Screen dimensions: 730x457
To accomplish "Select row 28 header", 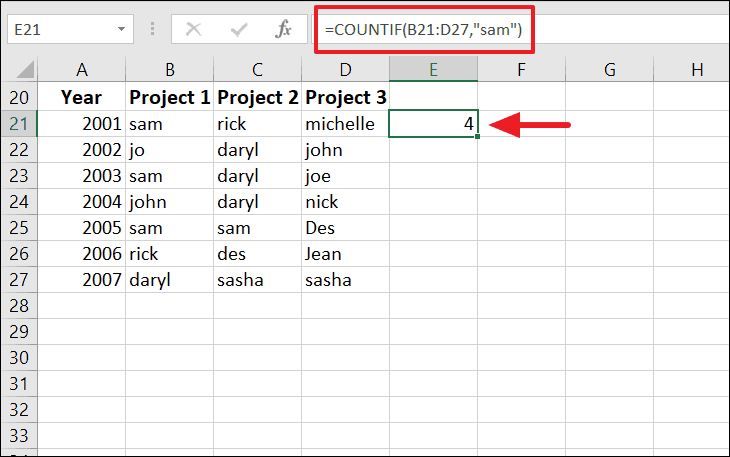I will (19, 306).
